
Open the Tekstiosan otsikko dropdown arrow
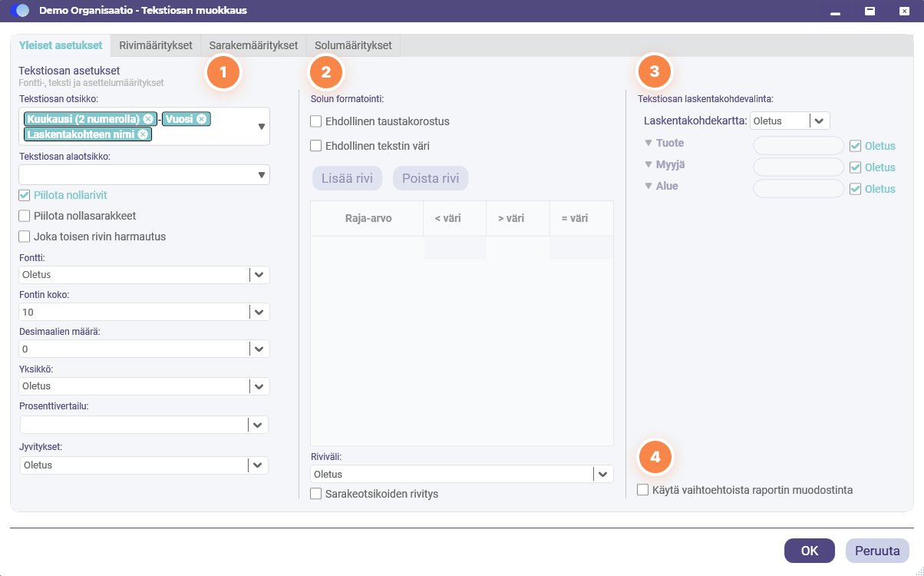click(261, 127)
